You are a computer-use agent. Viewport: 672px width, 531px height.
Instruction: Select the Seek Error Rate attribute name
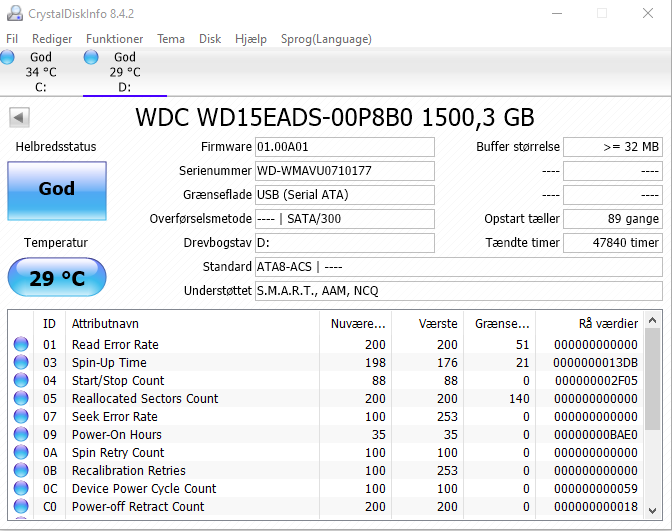coord(114,417)
